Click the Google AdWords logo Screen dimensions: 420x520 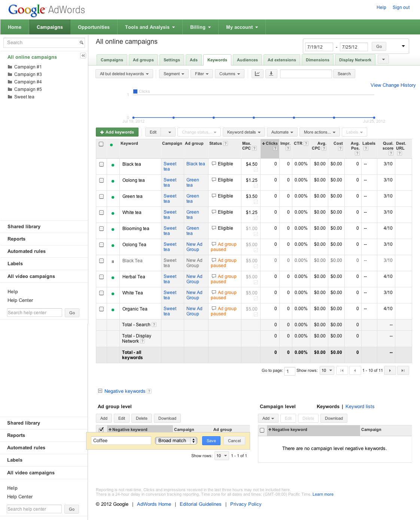tap(47, 10)
